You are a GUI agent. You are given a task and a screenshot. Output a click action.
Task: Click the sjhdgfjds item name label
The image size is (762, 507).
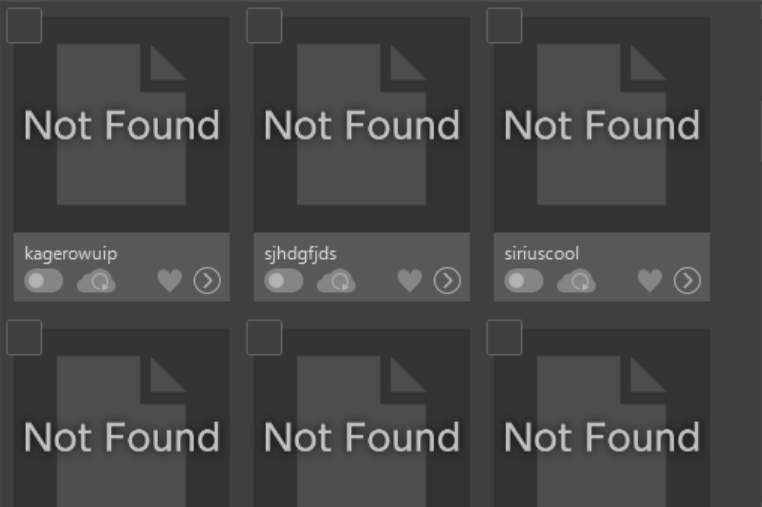pos(300,254)
